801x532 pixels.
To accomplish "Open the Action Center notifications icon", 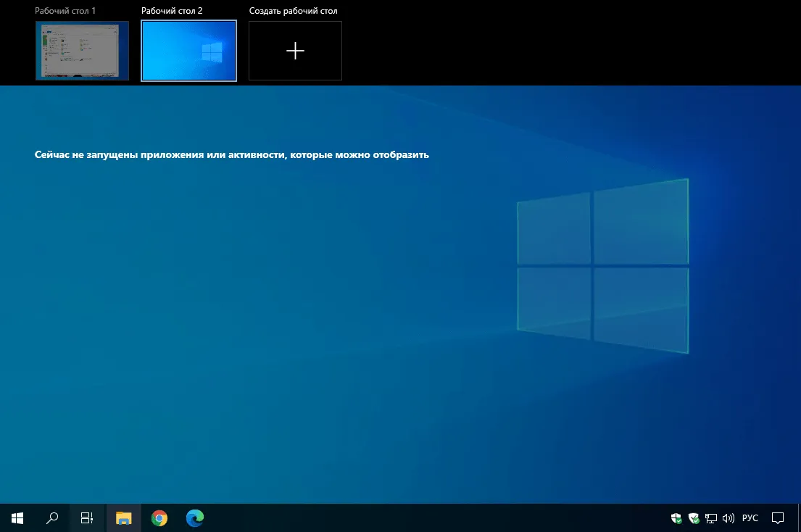I will pyautogui.click(x=778, y=518).
